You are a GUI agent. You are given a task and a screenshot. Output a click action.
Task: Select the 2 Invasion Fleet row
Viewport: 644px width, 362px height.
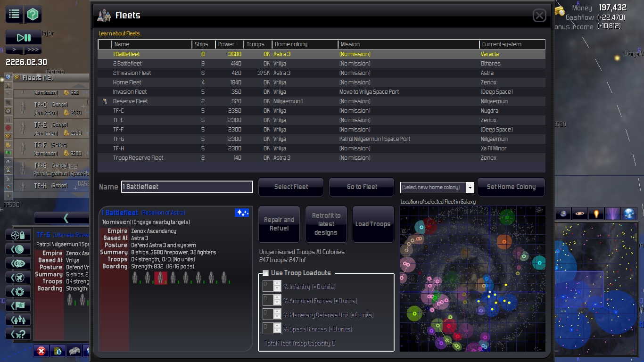pyautogui.click(x=322, y=73)
